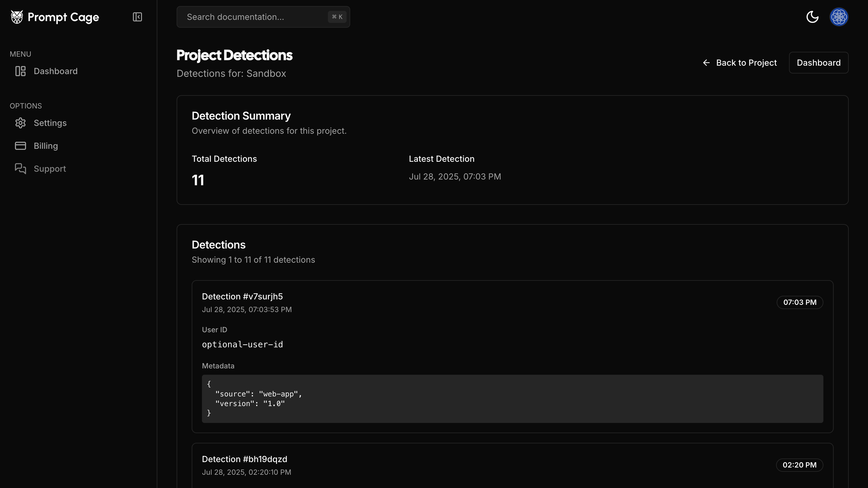Open Dashboard from the sidebar menu

pos(55,71)
